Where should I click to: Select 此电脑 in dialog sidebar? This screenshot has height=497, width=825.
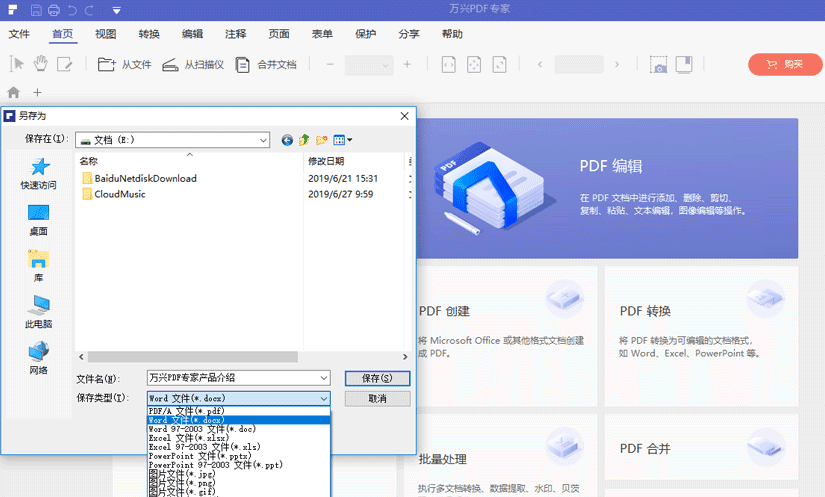pyautogui.click(x=38, y=312)
